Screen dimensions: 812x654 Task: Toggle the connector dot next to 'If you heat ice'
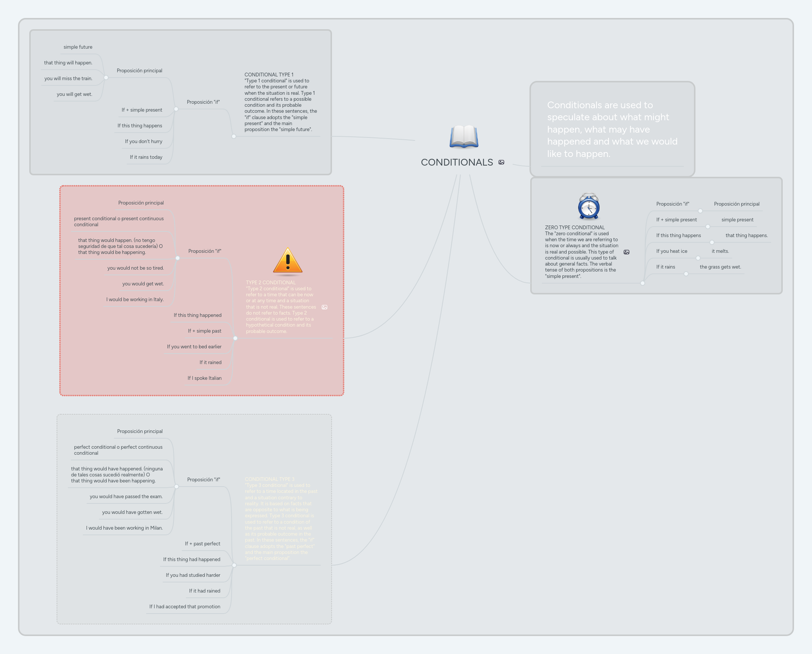pyautogui.click(x=699, y=258)
